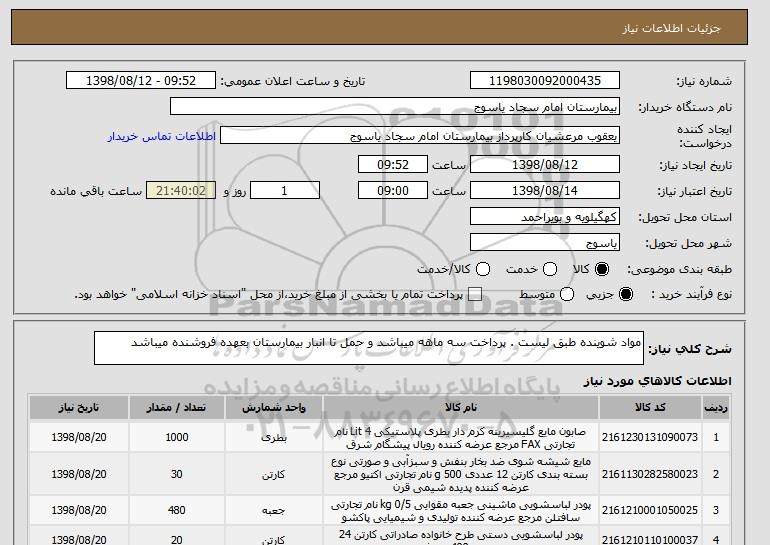The height and width of the screenshot is (545, 770).
Task: Click the validity date field 1398/08/14
Action: coord(545,191)
